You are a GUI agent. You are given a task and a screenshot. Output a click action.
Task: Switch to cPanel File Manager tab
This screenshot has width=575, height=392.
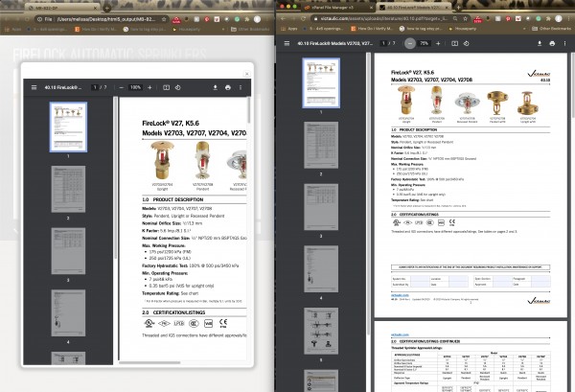337,8
